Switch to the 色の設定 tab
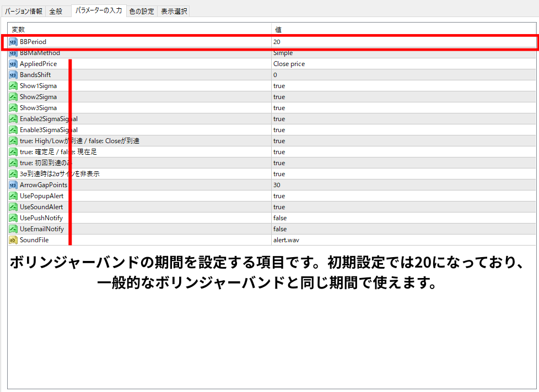The height and width of the screenshot is (392, 539). click(x=142, y=11)
